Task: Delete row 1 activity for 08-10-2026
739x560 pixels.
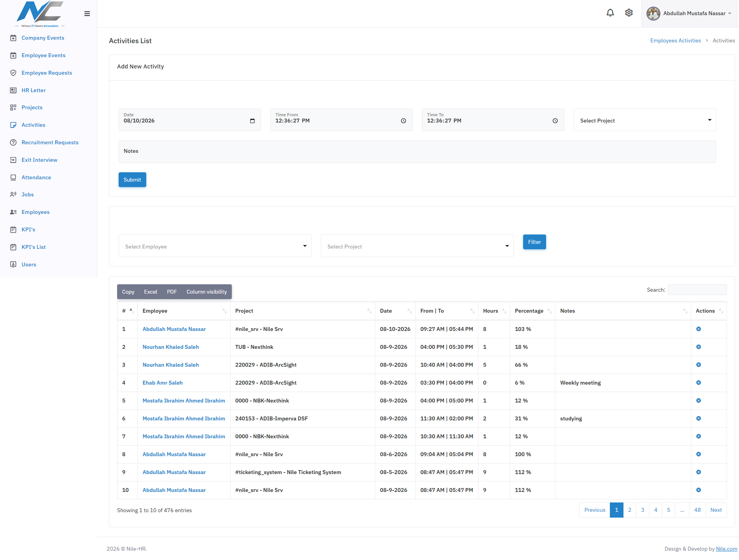Action: pos(699,329)
